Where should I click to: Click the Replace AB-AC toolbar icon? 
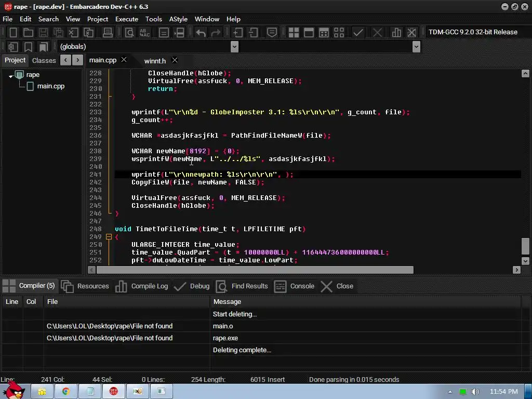(x=144, y=33)
